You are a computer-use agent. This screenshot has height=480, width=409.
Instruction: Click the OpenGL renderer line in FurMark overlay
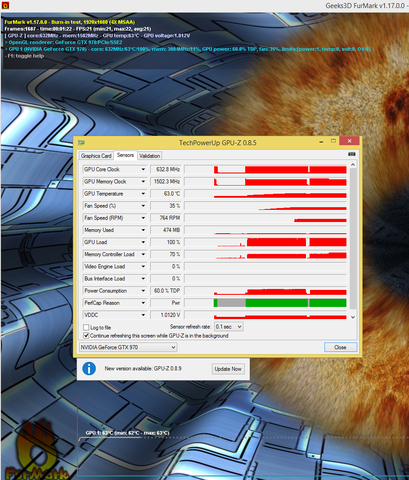63,42
